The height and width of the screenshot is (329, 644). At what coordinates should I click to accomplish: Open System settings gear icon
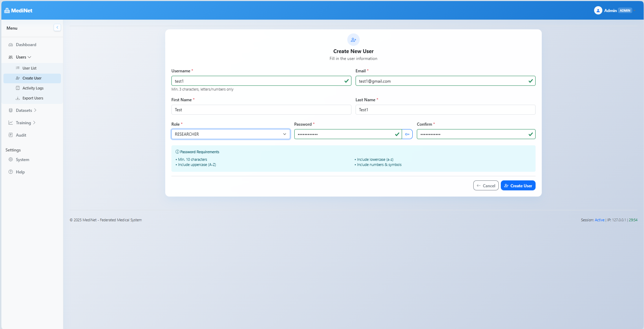[11, 159]
